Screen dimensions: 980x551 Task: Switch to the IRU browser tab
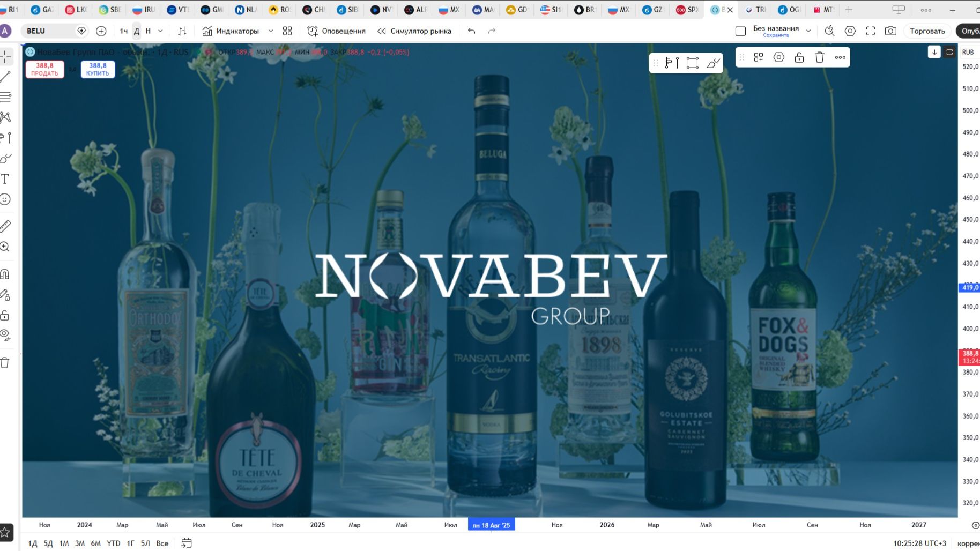pos(144,10)
